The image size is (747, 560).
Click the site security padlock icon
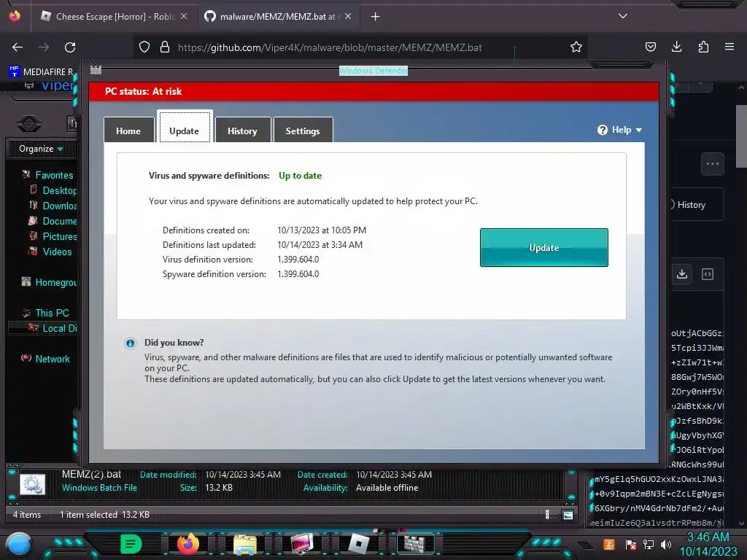point(165,47)
